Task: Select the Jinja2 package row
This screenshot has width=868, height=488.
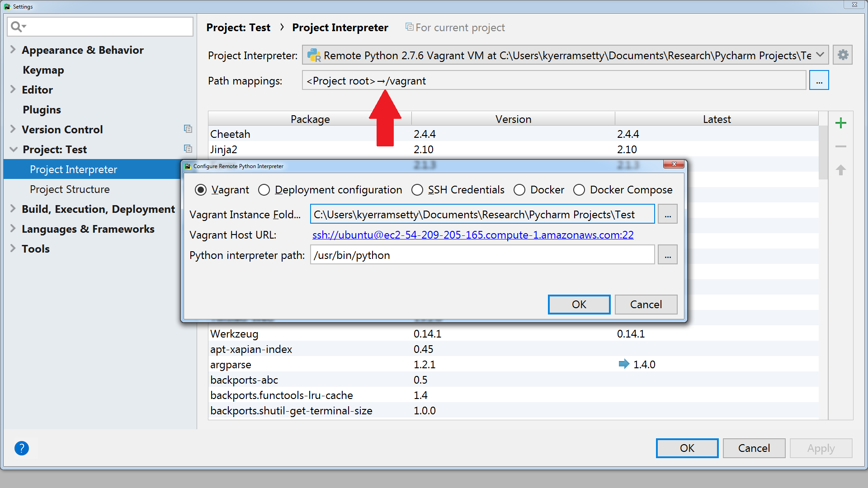Action: click(513, 149)
